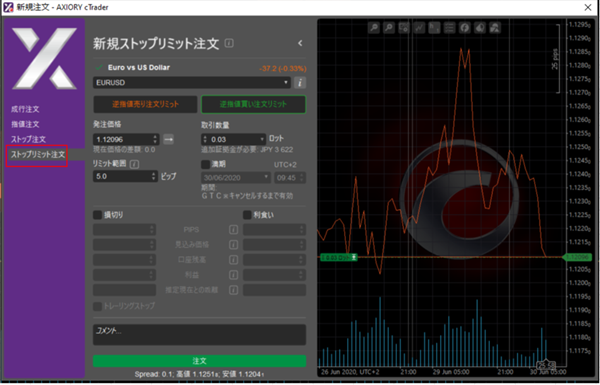This screenshot has width=600, height=385.
Task: Select ストップリミット注文 in the sidebar
Action: 38,155
